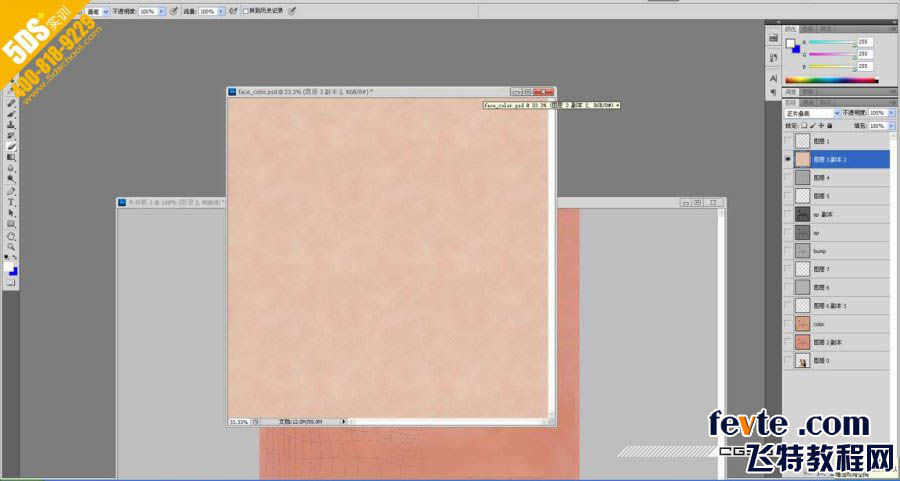Screen dimensions: 900x481
Task: Show the sp 副本 layer visibility box
Action: point(788,214)
